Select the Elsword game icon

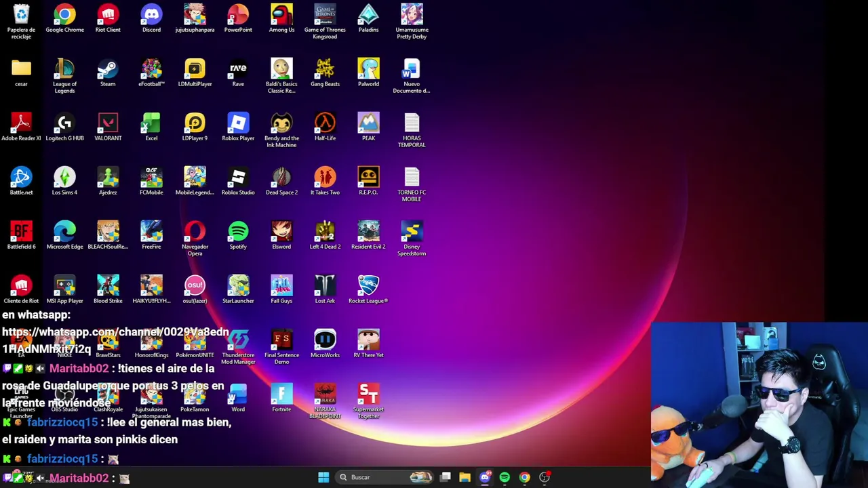281,236
